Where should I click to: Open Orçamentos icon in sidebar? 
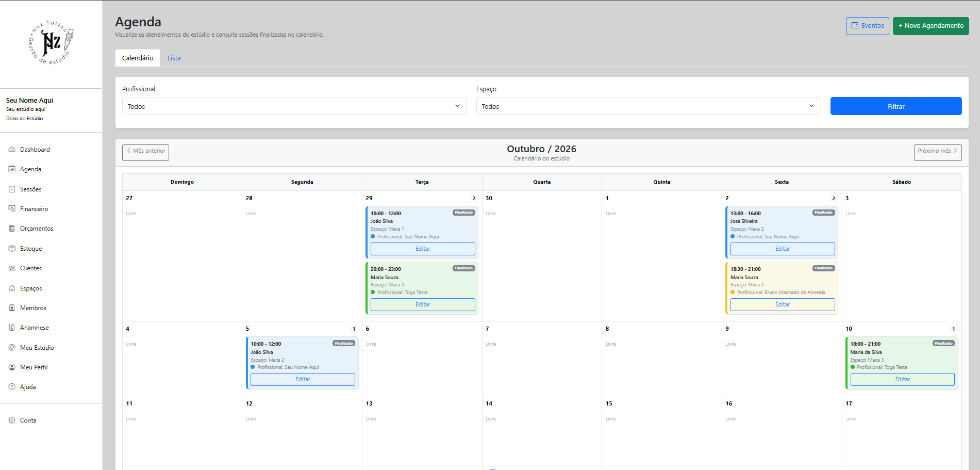point(12,229)
